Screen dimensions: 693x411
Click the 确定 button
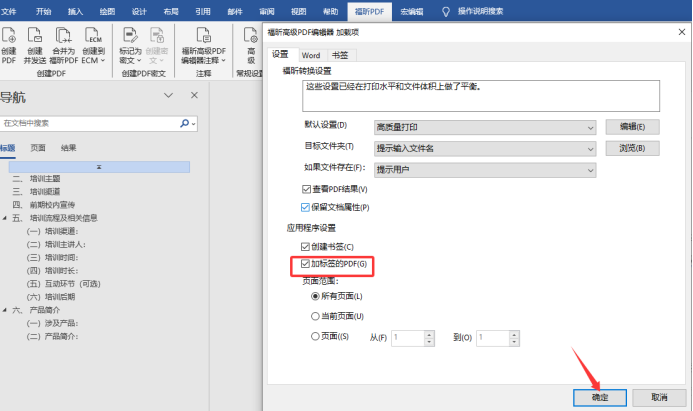click(x=599, y=397)
